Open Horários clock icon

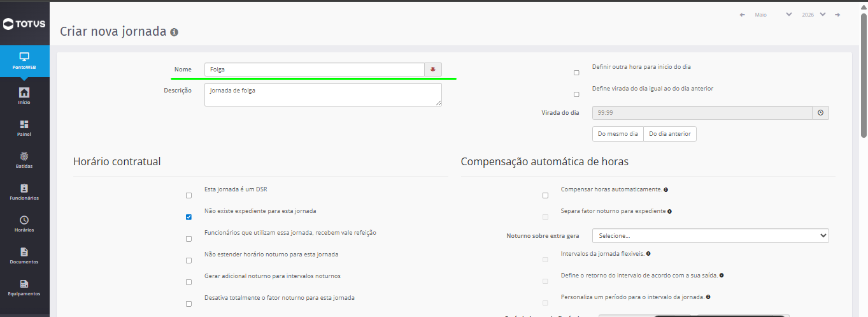pyautogui.click(x=24, y=220)
